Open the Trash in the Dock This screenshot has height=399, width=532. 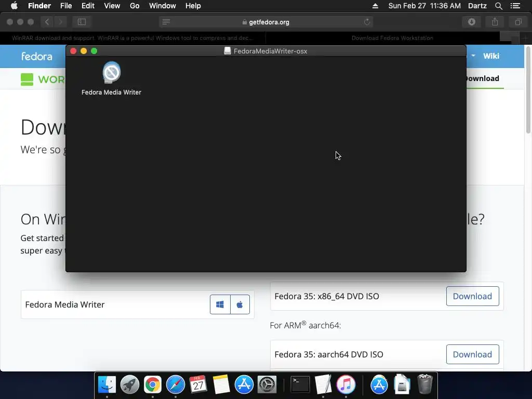tap(425, 385)
